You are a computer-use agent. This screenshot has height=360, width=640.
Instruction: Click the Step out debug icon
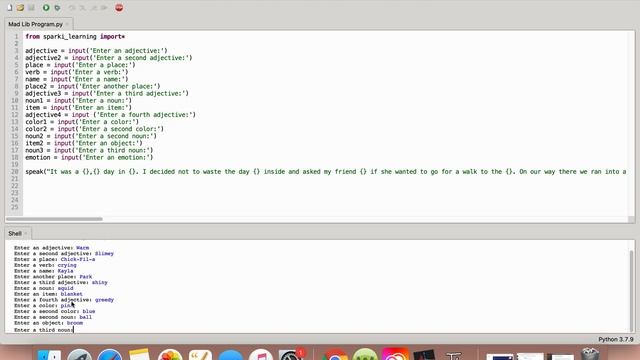point(94,8)
